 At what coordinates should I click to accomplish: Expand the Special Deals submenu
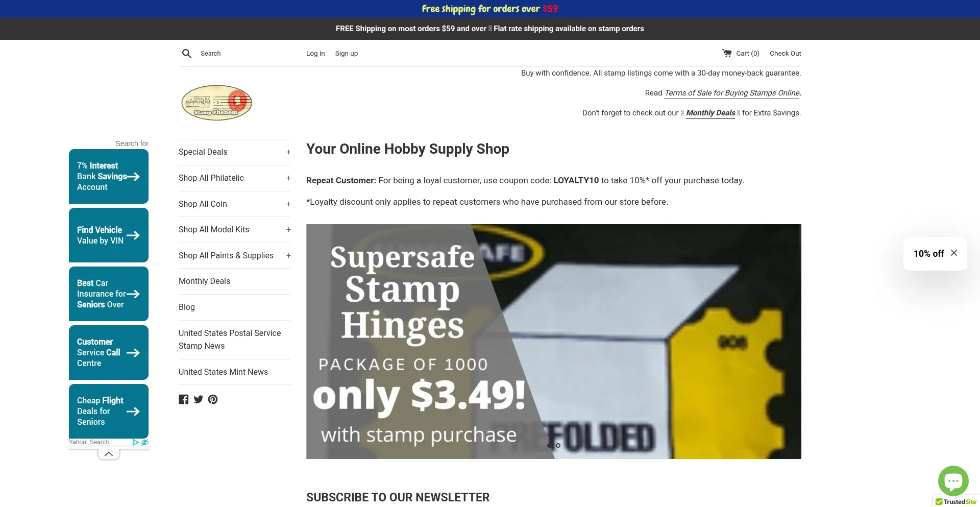tap(288, 152)
